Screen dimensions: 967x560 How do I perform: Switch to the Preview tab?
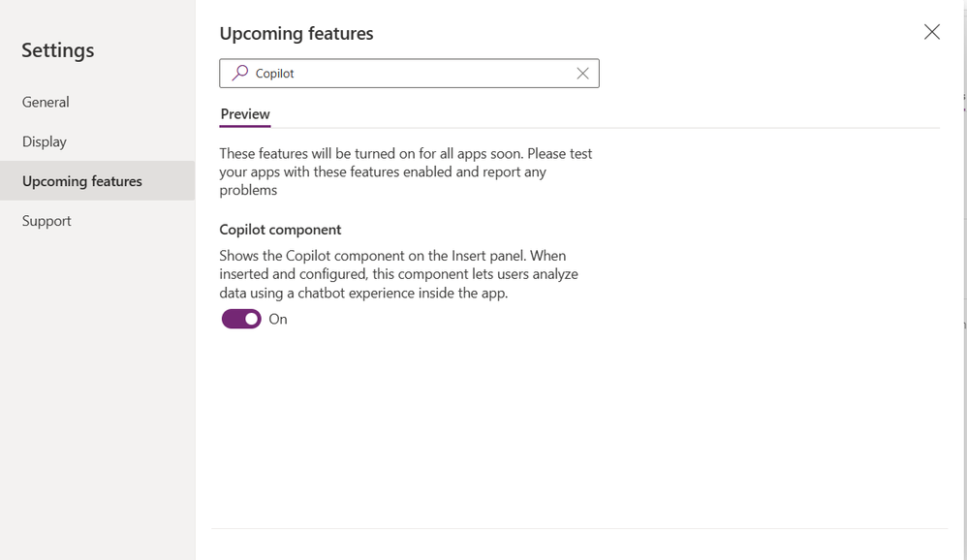click(x=245, y=114)
